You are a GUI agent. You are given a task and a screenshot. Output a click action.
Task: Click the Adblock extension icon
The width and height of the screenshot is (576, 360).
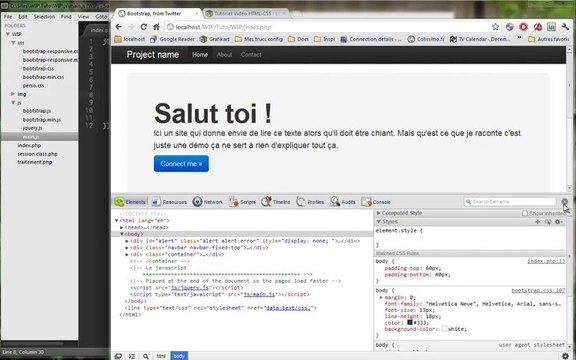537,26
